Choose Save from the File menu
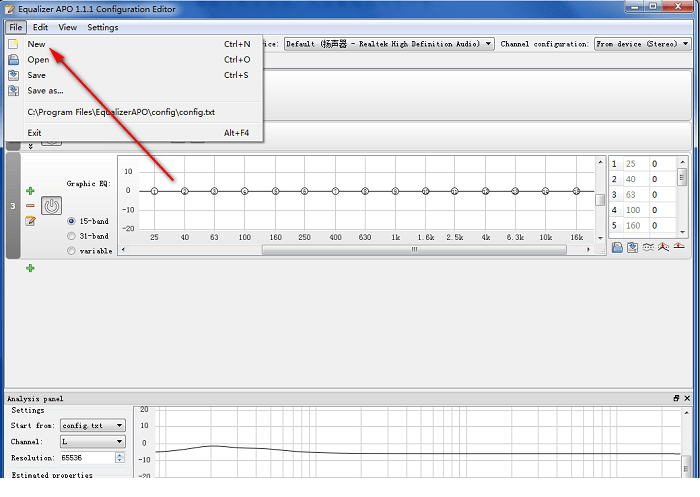 tap(134, 75)
